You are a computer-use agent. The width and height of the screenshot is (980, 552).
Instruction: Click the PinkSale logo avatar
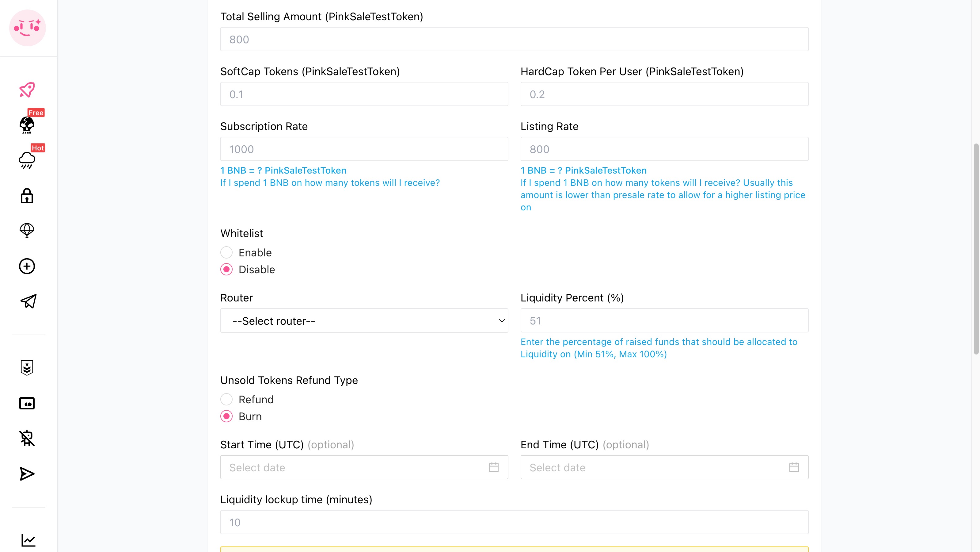[27, 28]
